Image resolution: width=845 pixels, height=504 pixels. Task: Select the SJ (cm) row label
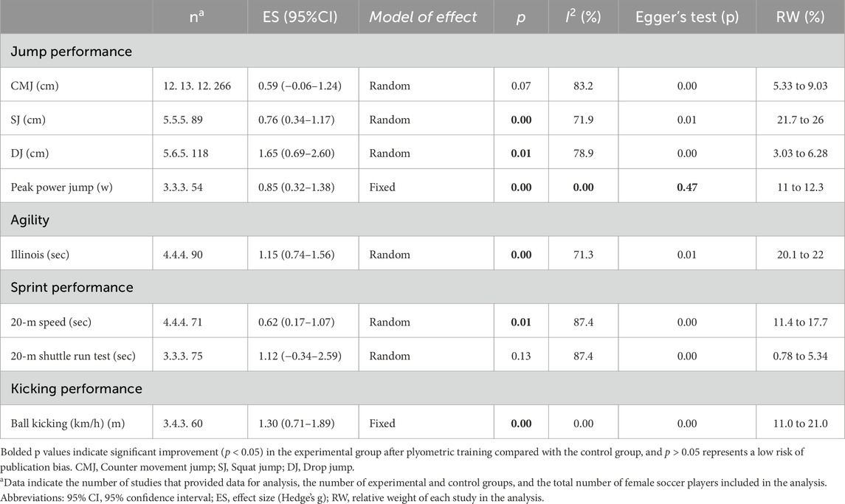click(x=29, y=120)
